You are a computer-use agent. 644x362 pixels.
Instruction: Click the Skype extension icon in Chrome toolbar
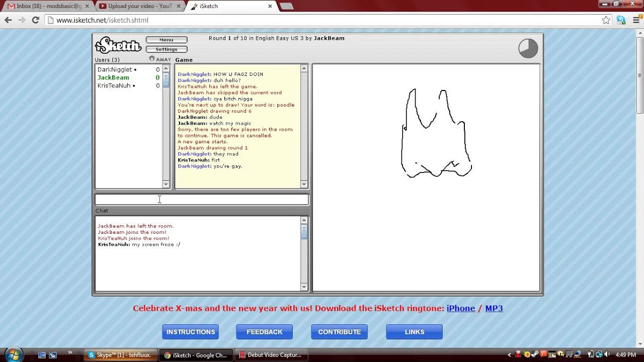621,20
